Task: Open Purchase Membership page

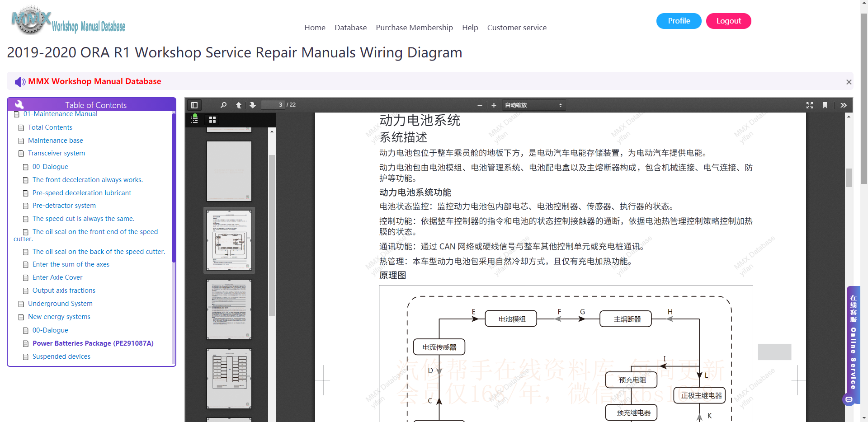Action: point(415,28)
